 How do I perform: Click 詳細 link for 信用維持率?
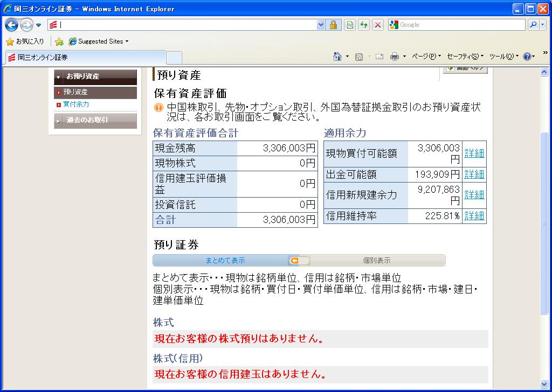coord(474,216)
